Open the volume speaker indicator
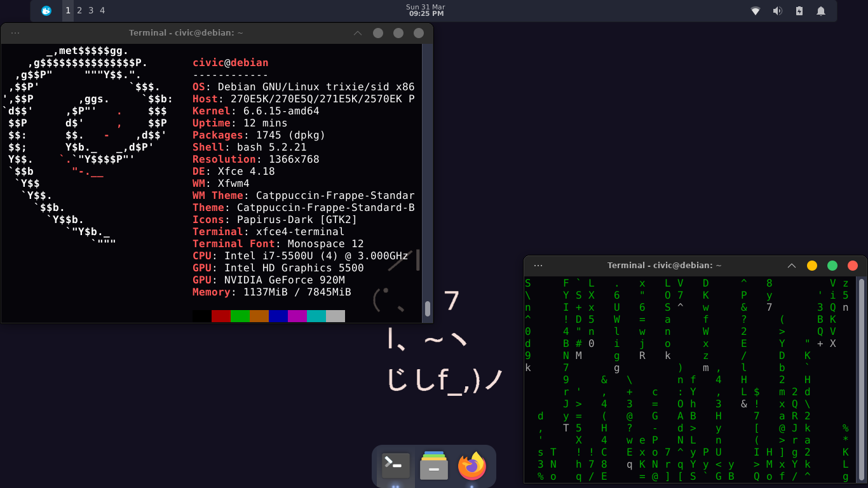Viewport: 868px width, 488px height. coord(777,11)
